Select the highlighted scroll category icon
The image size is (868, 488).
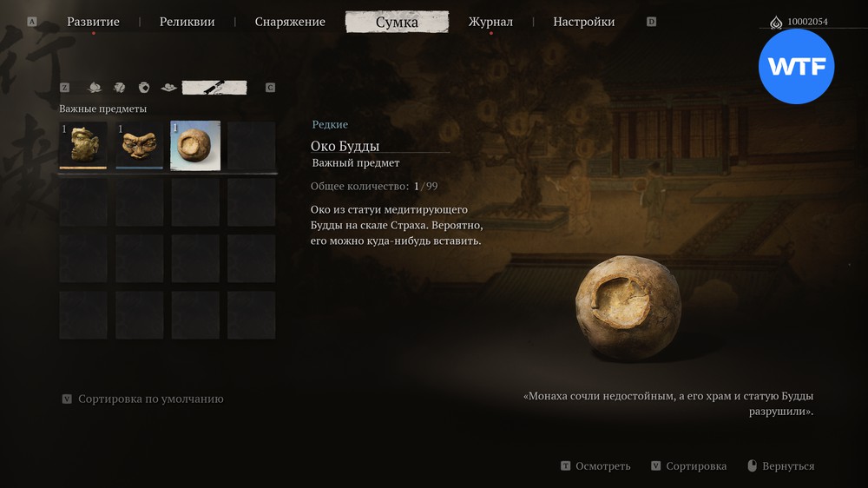pos(214,88)
